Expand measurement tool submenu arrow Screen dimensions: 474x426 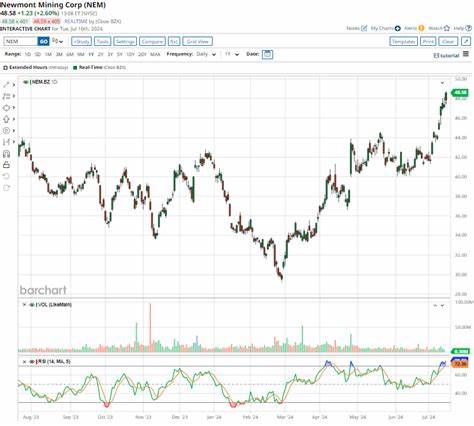(14, 142)
